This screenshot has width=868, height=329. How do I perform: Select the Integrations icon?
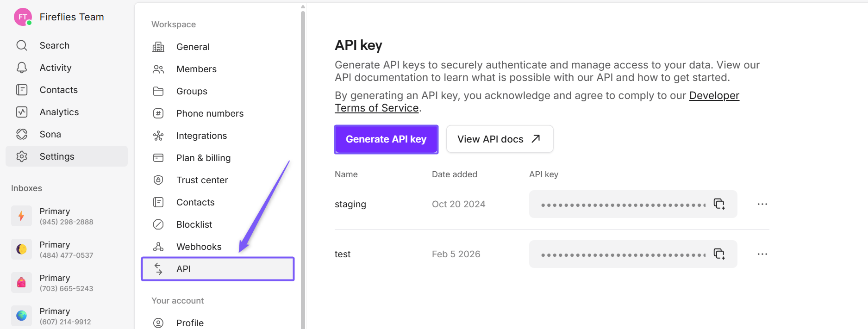(x=158, y=136)
